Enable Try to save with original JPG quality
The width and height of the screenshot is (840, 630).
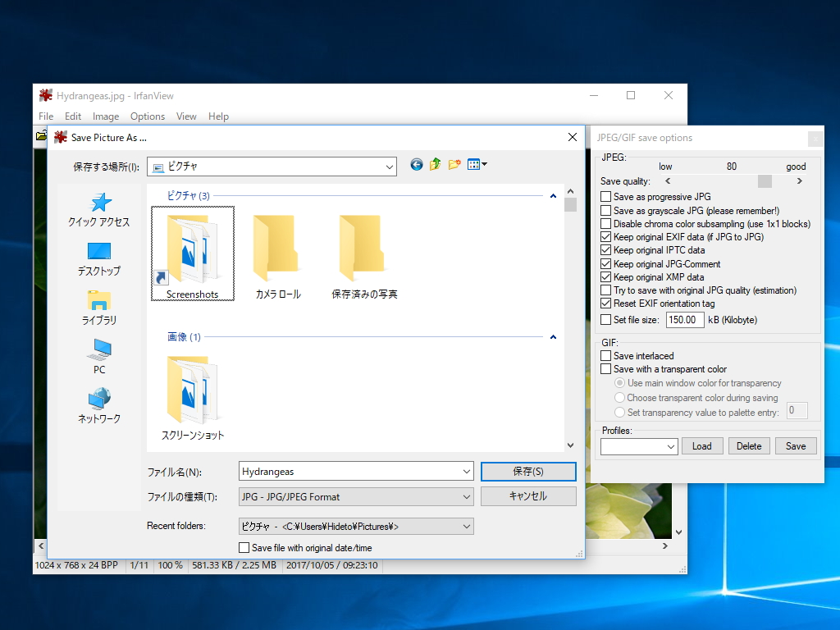(606, 290)
